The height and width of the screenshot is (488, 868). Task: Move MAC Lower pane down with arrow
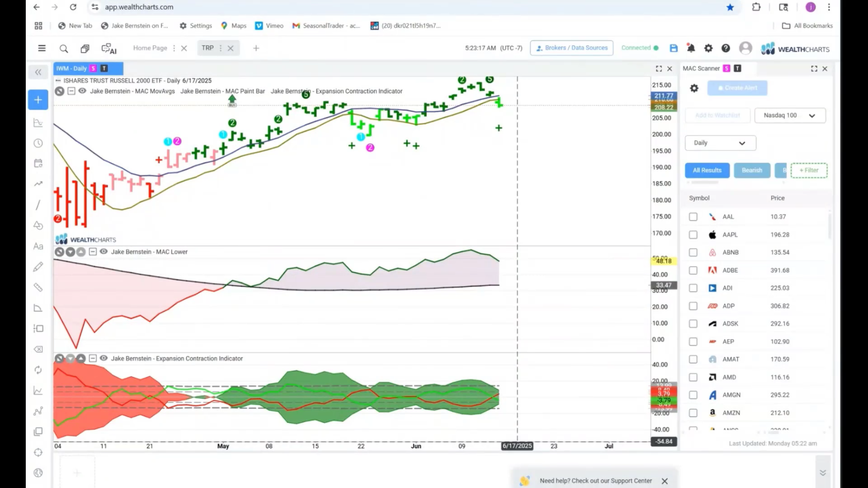click(70, 252)
